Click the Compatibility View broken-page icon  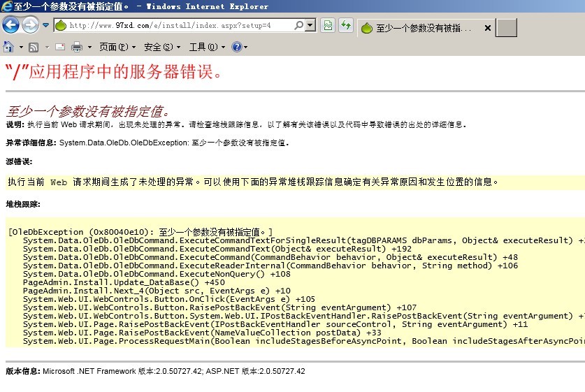[x=327, y=26]
